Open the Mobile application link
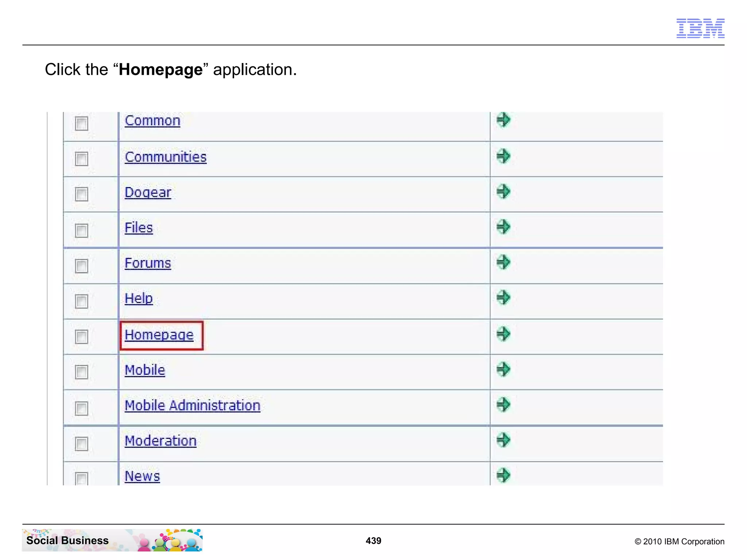This screenshot has width=747, height=560. (x=145, y=370)
